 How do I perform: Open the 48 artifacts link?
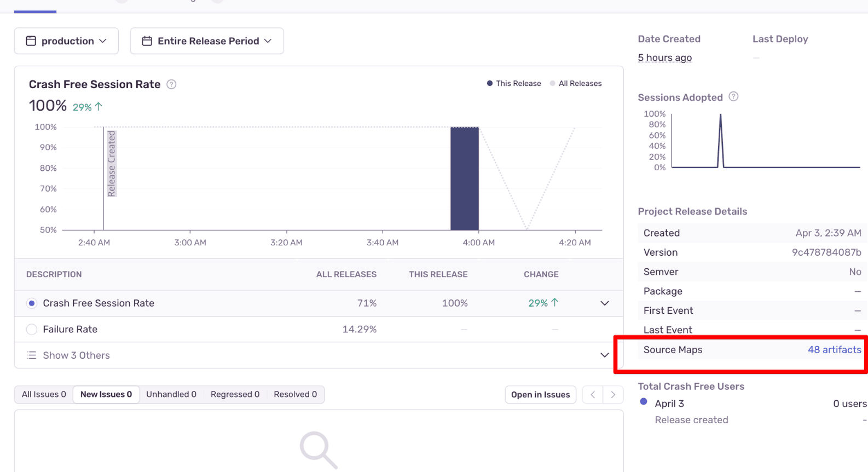click(x=834, y=349)
